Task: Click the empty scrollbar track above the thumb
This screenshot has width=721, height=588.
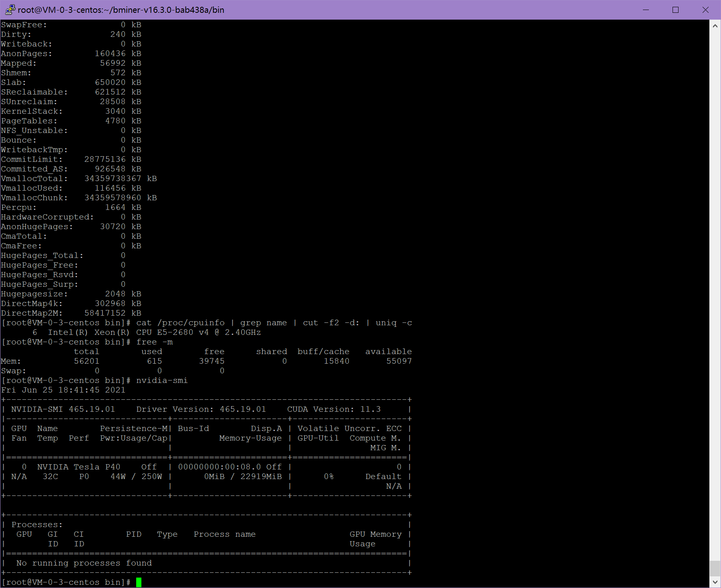Action: coord(715,280)
